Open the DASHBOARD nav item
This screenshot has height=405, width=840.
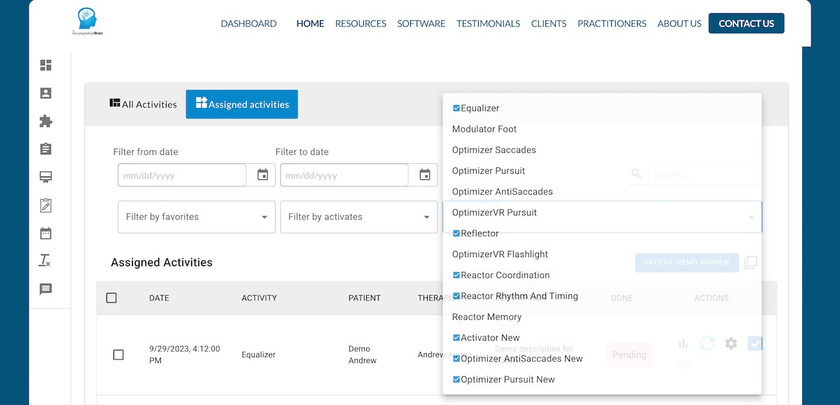coord(249,24)
